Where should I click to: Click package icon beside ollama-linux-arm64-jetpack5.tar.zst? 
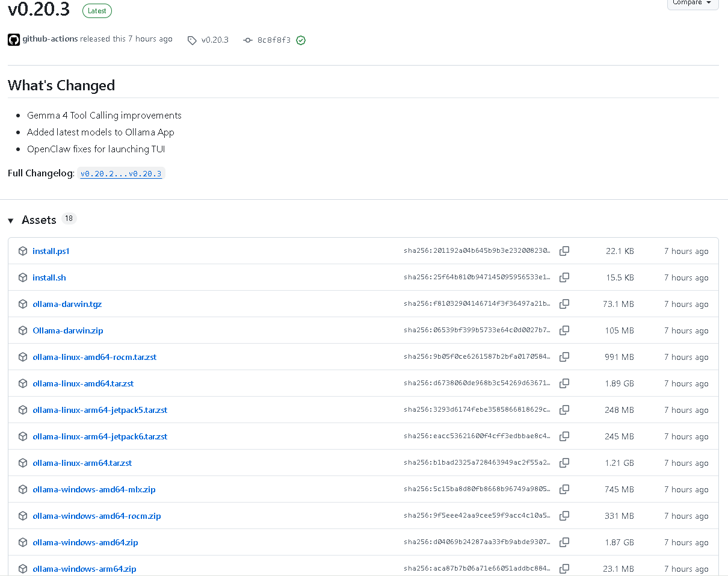click(x=23, y=410)
